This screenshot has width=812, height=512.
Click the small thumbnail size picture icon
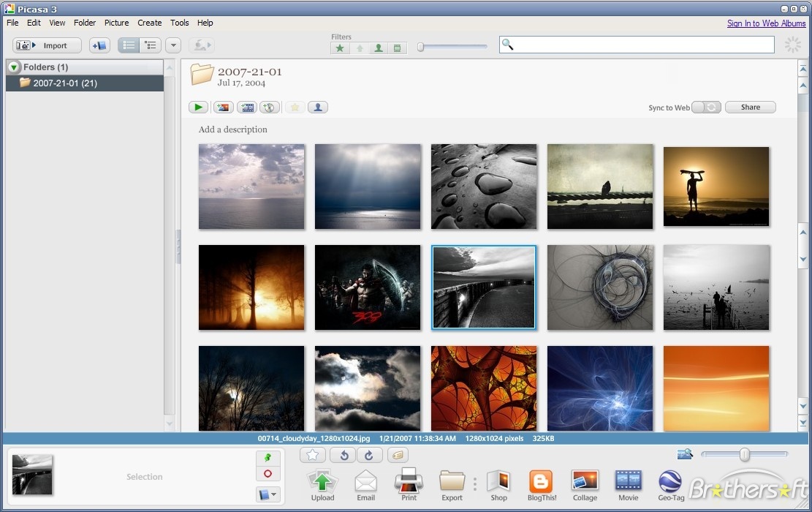[x=685, y=454]
